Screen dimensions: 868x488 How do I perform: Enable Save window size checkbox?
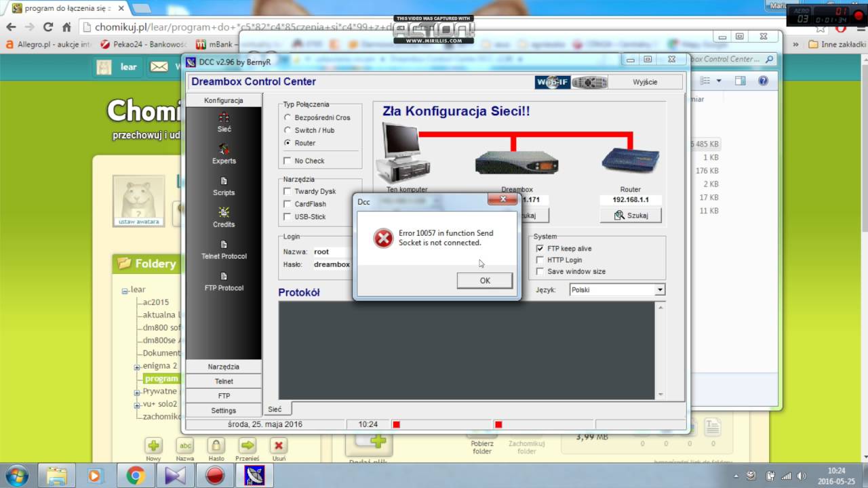coord(540,271)
